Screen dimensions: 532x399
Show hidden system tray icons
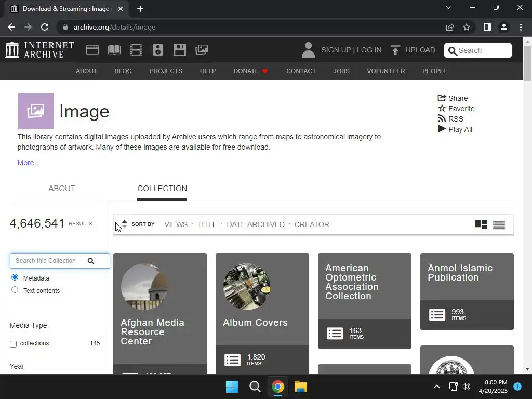pos(437,387)
